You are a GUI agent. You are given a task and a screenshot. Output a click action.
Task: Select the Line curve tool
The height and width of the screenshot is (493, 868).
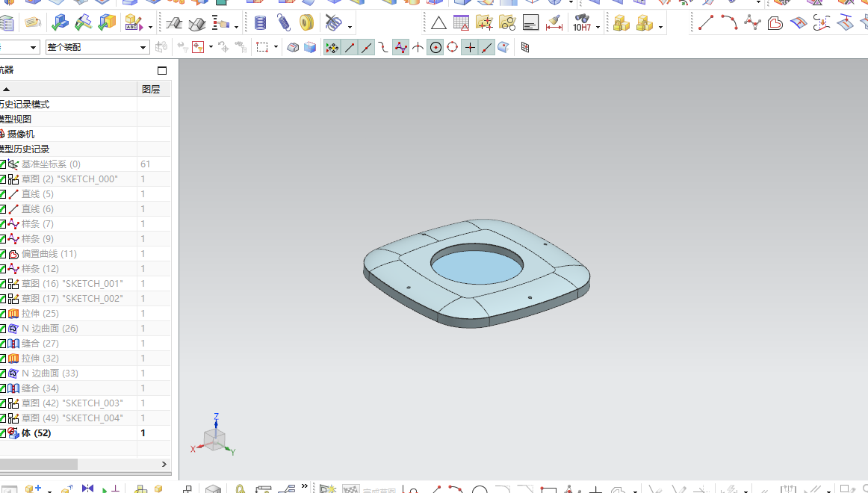705,22
